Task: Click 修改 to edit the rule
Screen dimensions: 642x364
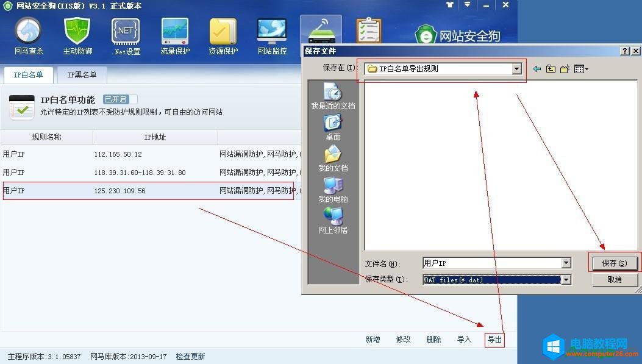Action: click(x=403, y=340)
